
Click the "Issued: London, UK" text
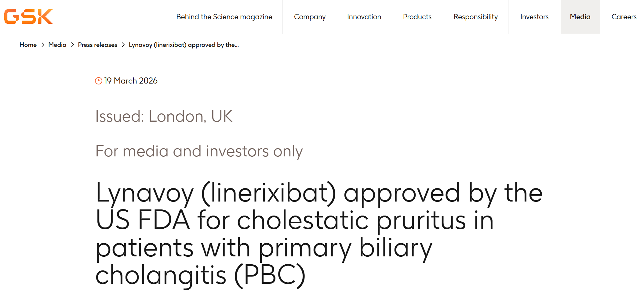tap(164, 116)
